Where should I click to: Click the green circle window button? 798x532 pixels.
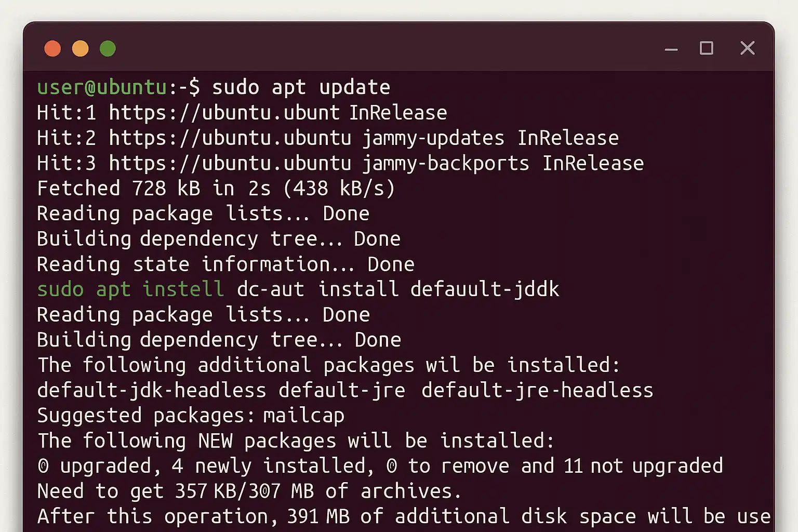[108, 48]
